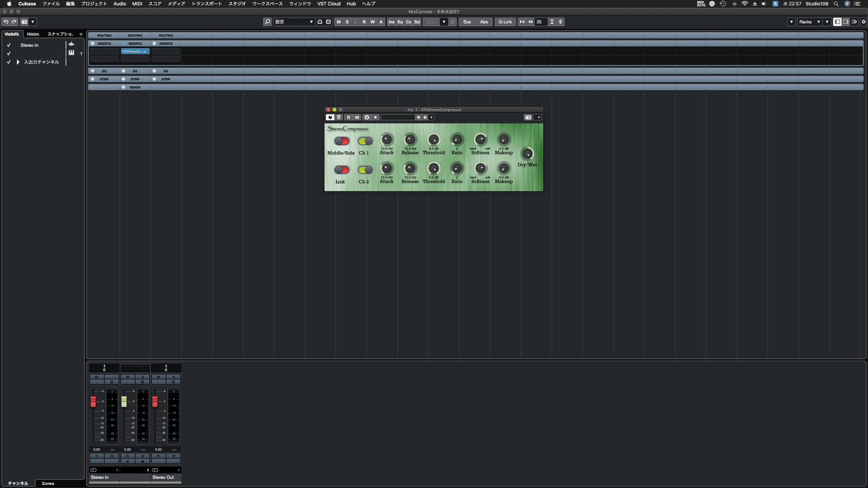Toggle the global Solo (S) state button
The height and width of the screenshot is (488, 868).
click(347, 22)
